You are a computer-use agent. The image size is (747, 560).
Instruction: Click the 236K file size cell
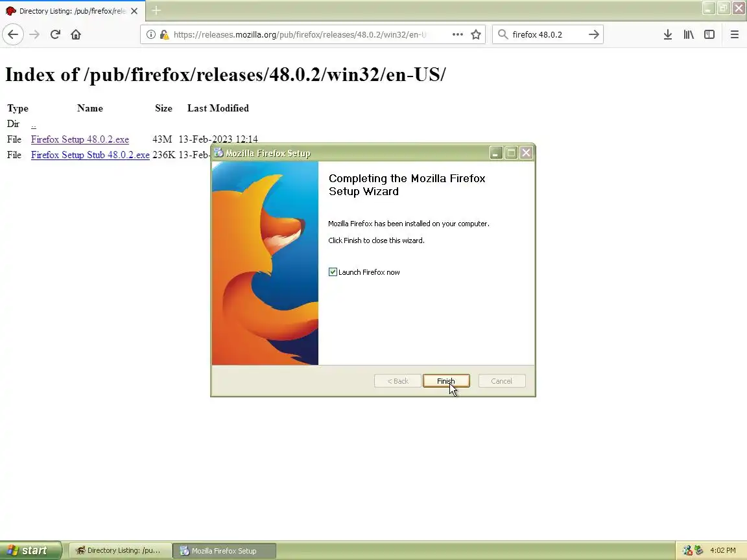pyautogui.click(x=164, y=156)
